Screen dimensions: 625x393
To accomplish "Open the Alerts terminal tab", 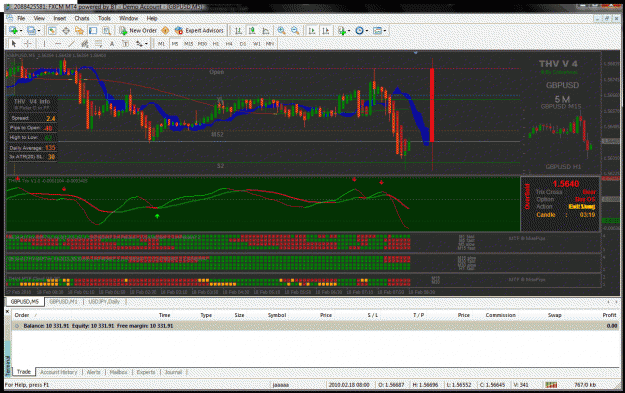I will (x=93, y=372).
